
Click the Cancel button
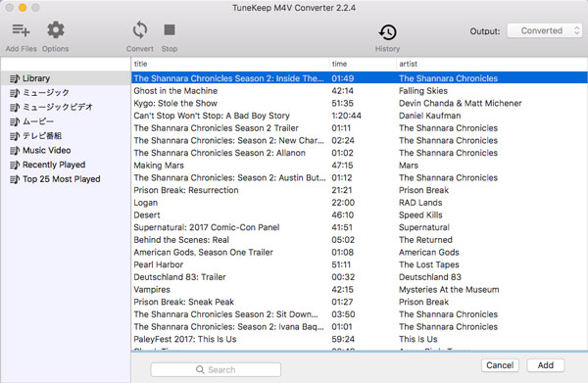[x=500, y=365]
